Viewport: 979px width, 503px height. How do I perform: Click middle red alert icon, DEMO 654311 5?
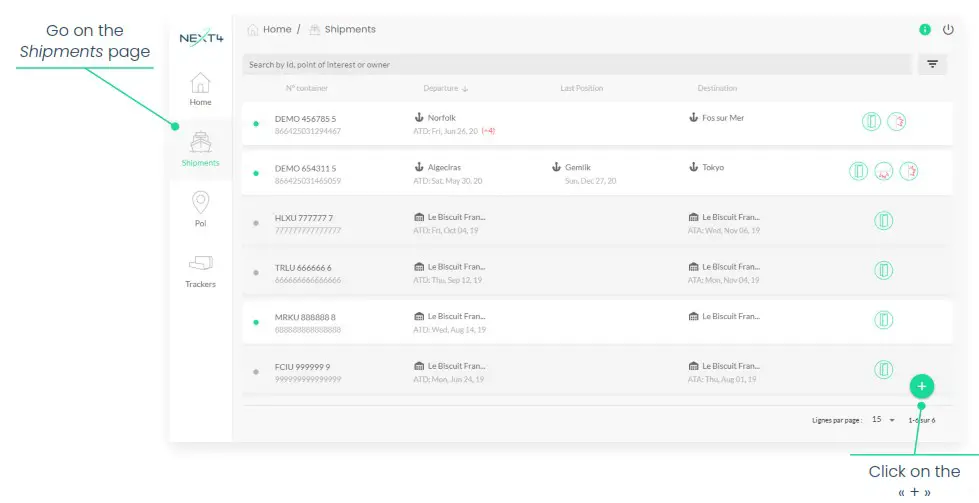pos(883,171)
